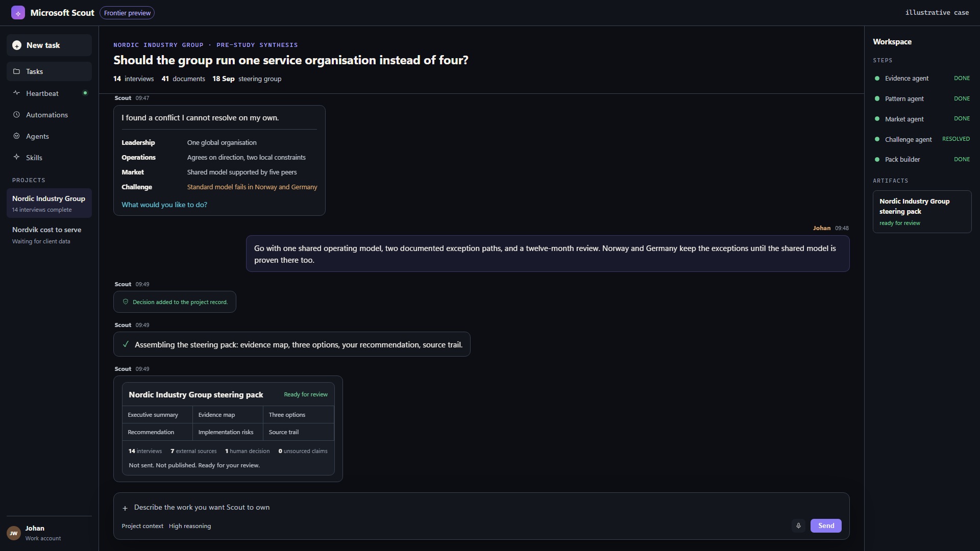
Task: Click the Frontier preview badge
Action: click(127, 13)
